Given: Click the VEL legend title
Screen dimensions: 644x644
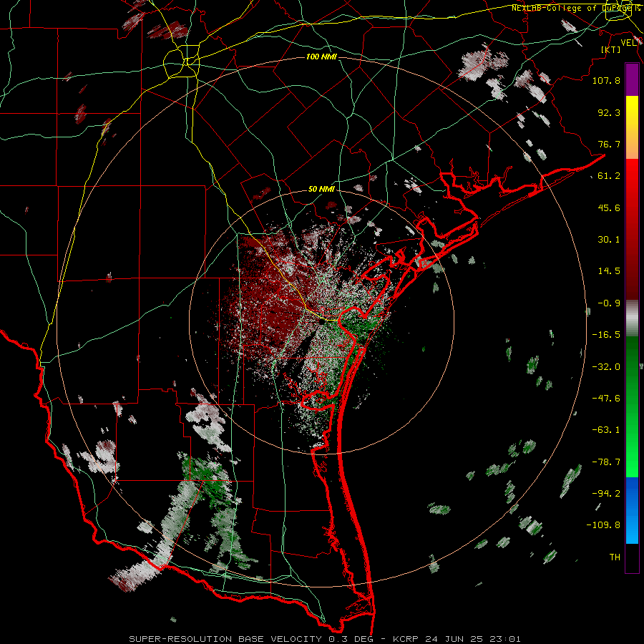Looking at the screenshot, I should click(x=629, y=43).
